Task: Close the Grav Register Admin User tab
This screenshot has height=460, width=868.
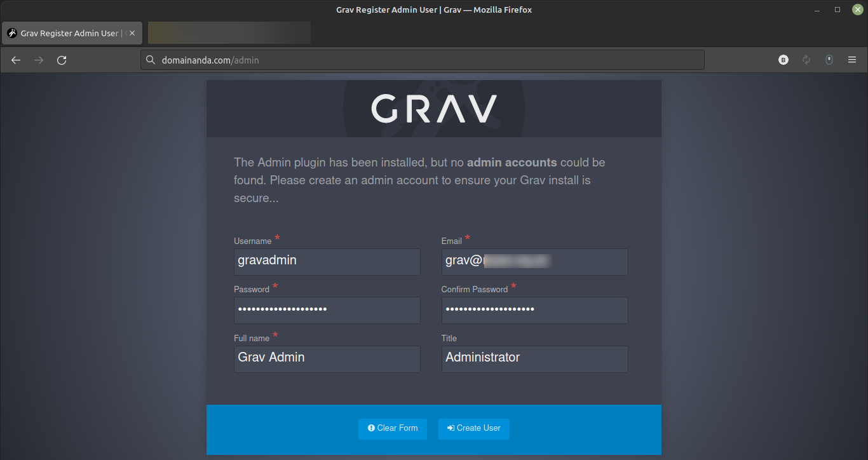Action: [132, 33]
